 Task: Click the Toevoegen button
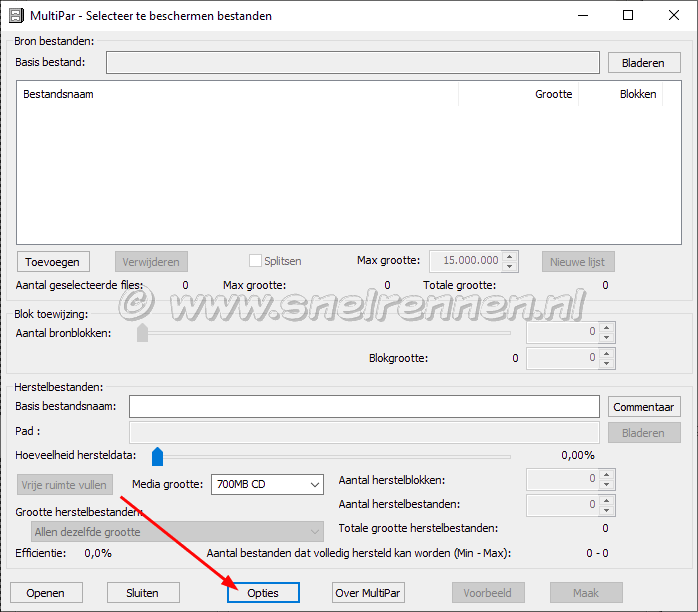[53, 262]
